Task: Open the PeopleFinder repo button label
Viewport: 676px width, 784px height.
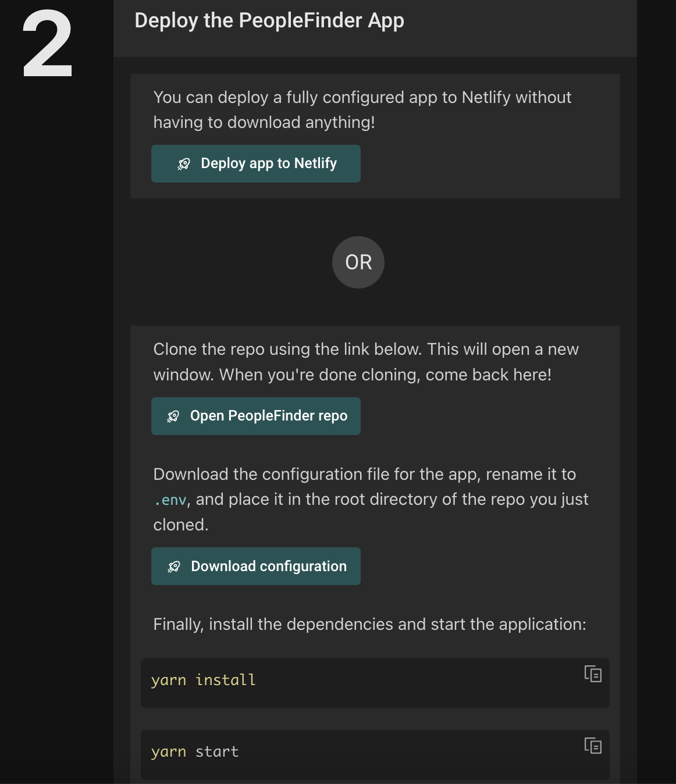Action: tap(268, 416)
